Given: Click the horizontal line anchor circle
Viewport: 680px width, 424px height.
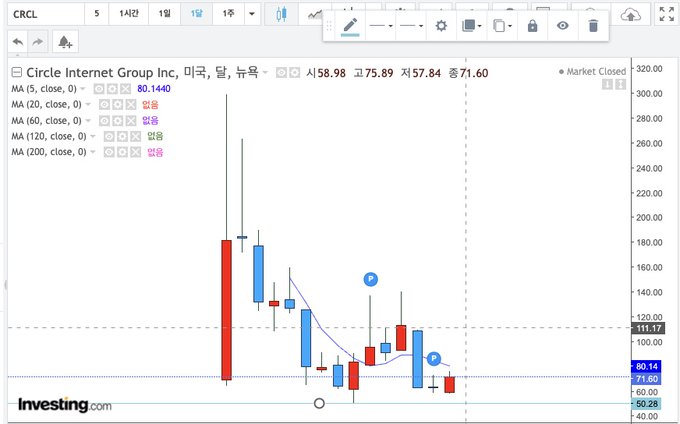Looking at the screenshot, I should click(319, 404).
